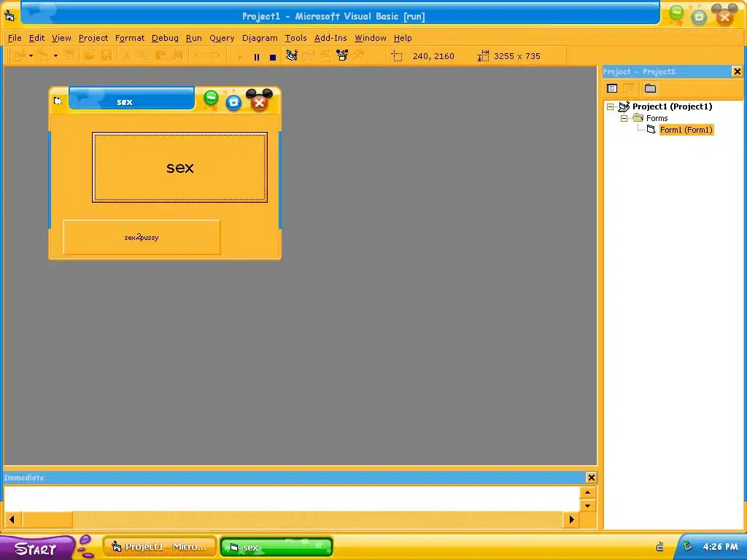The height and width of the screenshot is (560, 747).
Task: Click the greyed Toolbox toolbar icon
Action: [x=359, y=55]
